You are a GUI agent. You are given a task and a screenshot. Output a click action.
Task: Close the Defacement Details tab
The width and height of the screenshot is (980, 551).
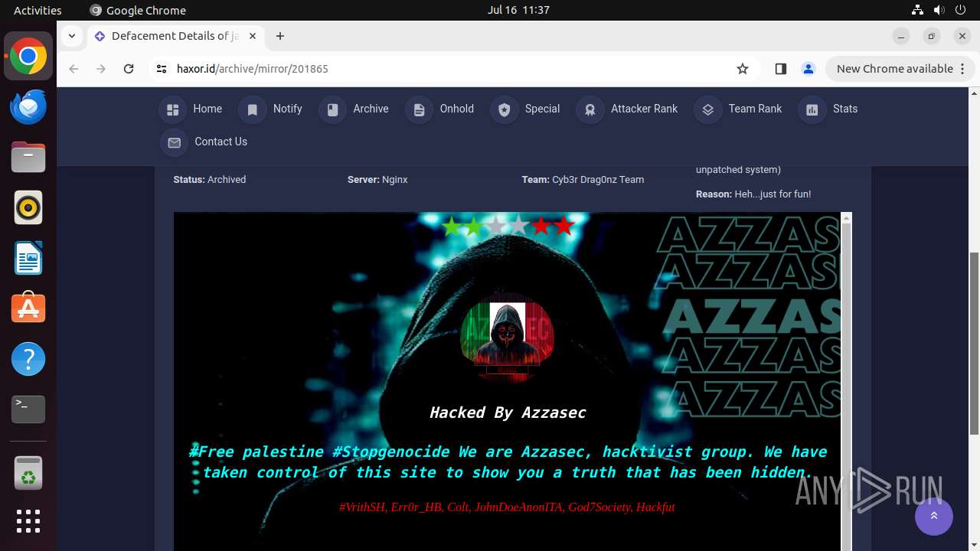252,36
